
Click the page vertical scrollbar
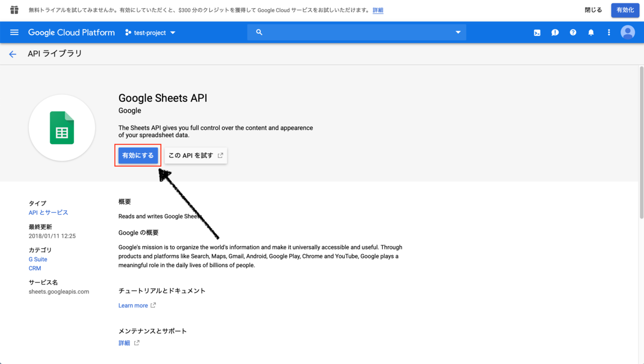tap(641, 142)
